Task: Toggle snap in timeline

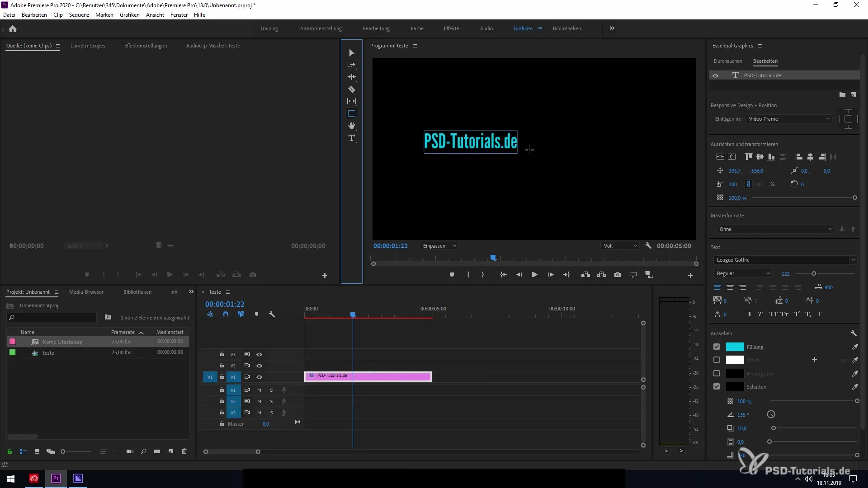Action: 225,314
